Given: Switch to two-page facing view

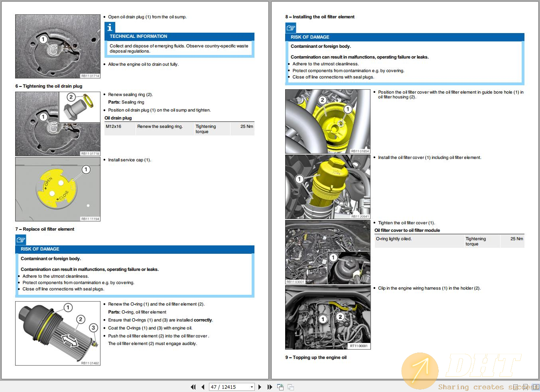Looking at the screenshot, I should 536,387.
